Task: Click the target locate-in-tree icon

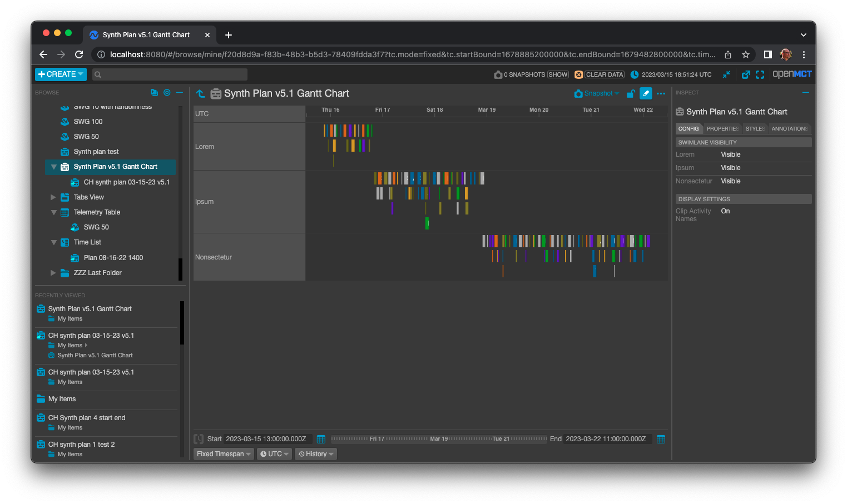Action: click(x=167, y=93)
